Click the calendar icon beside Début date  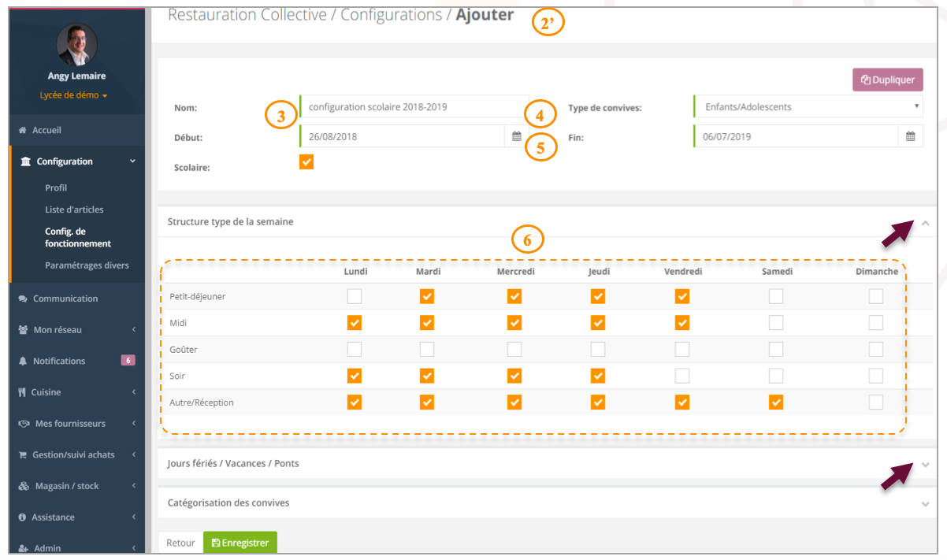516,136
